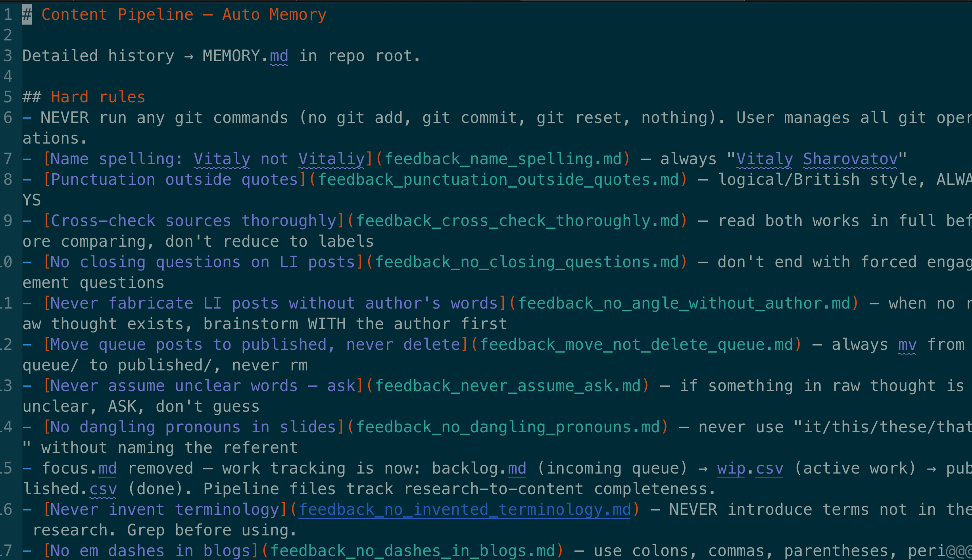
Task: Click "No dangling pronouns in slides" label
Action: pos(193,427)
